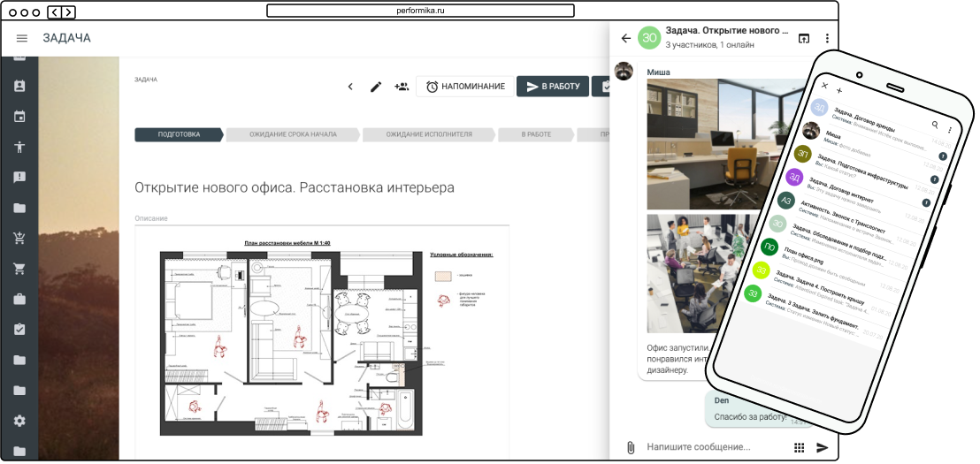Select the add-to-cart plus sidebar icon
The height and width of the screenshot is (464, 980).
[19, 238]
